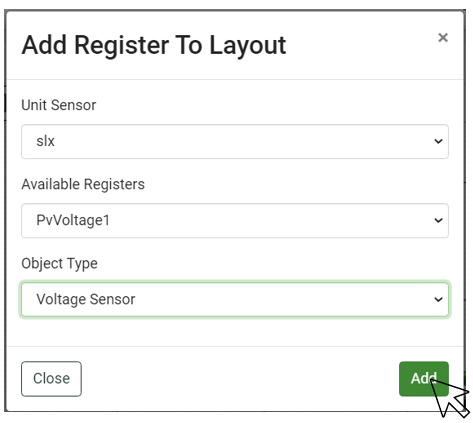473x423 pixels.
Task: Click blank header area right of title
Action: [360, 45]
